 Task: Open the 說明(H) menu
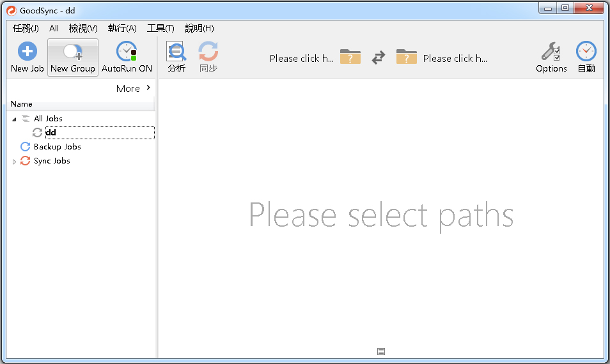tap(199, 28)
